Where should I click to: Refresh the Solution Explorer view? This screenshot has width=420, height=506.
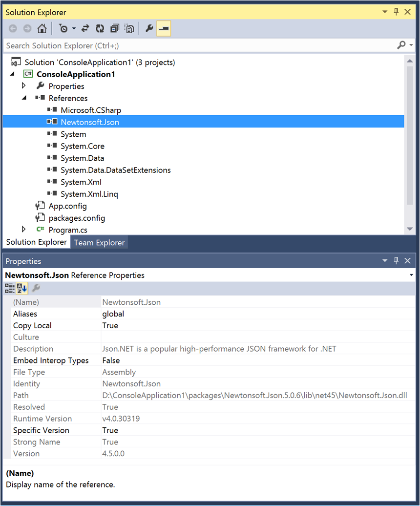pyautogui.click(x=100, y=29)
